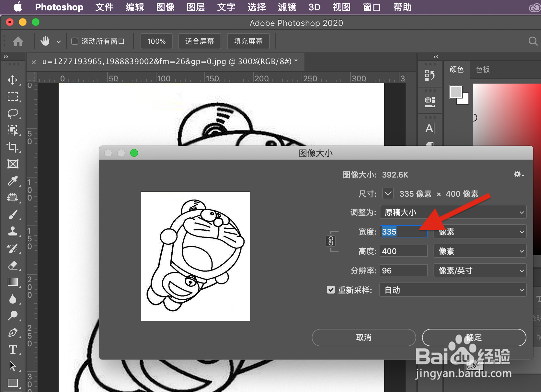
Task: Select the Object Selection tool
Action: coord(13,130)
